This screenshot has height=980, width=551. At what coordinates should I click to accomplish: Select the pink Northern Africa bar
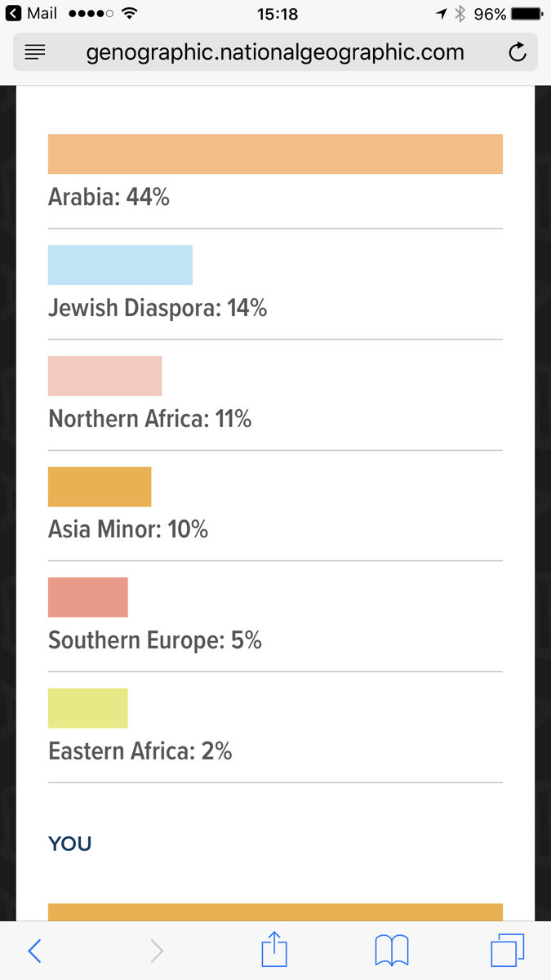(104, 376)
